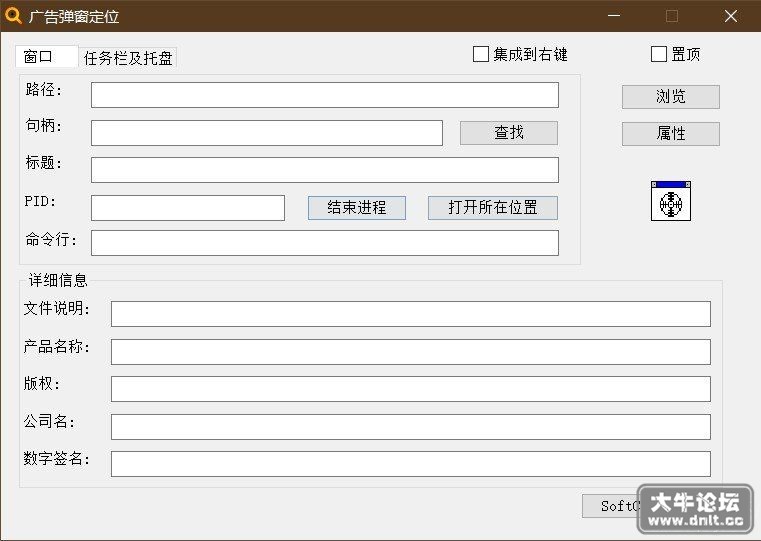The image size is (761, 541).
Task: Click the 查找 button
Action: [509, 132]
